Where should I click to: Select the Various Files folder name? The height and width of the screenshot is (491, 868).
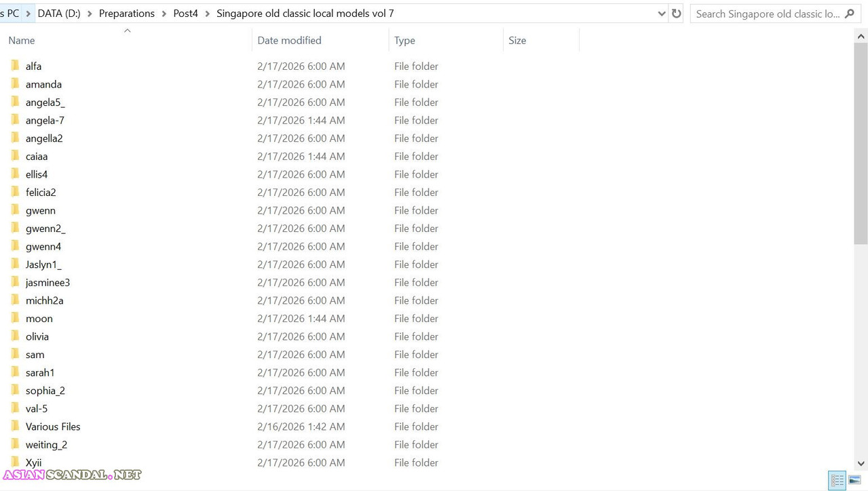53,427
